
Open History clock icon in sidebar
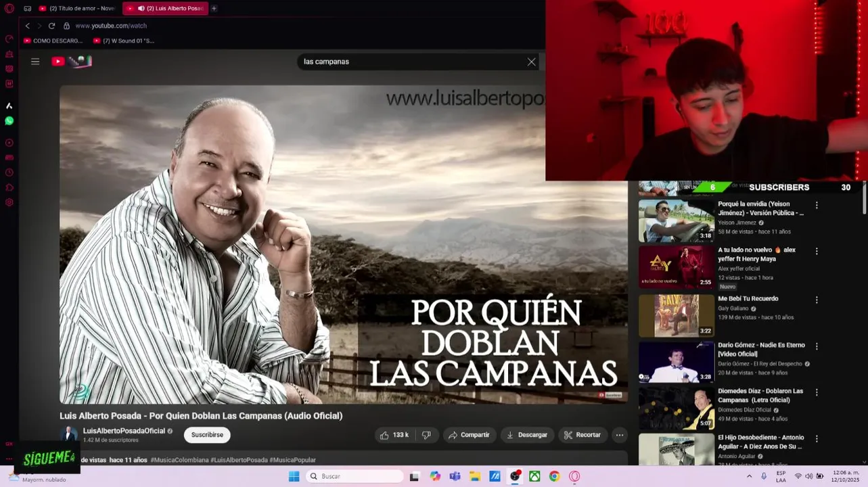click(x=9, y=172)
